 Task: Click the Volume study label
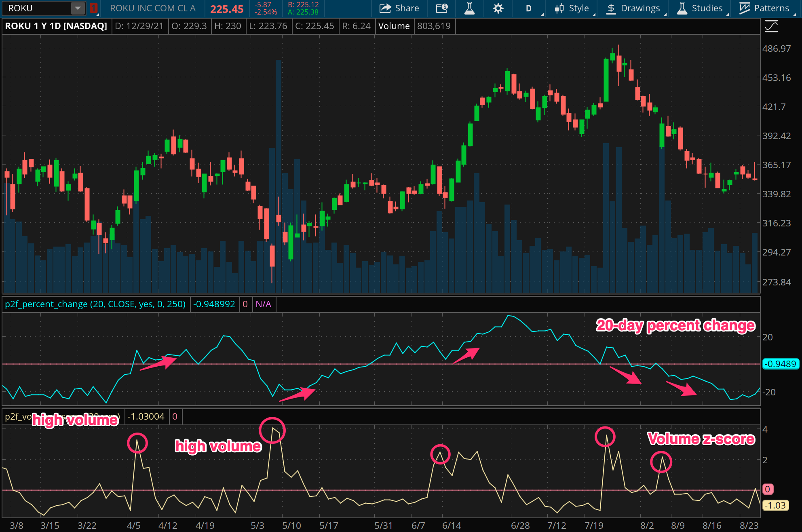[x=394, y=26]
